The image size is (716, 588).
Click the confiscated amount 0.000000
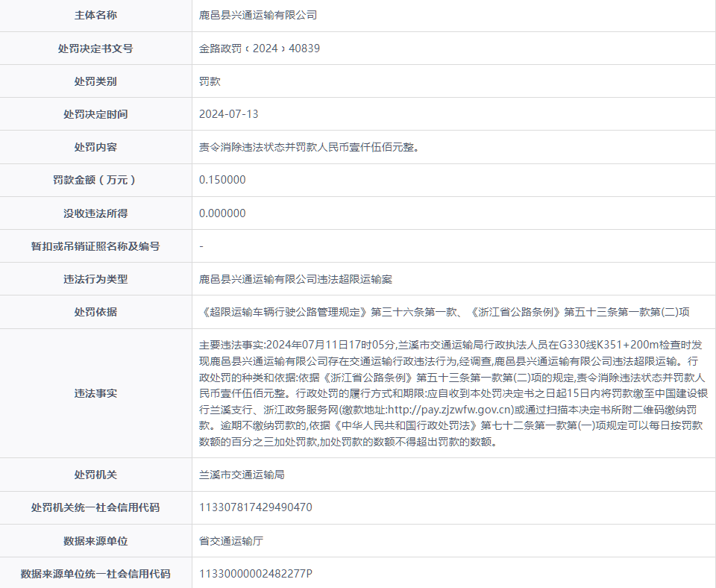[222, 213]
